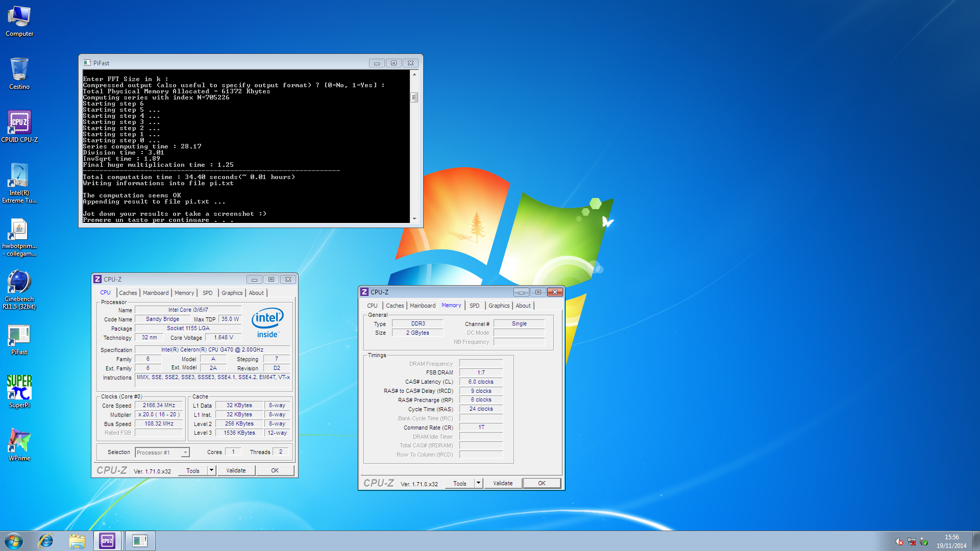
Task: Launch Cinebench R11.5 desktop shortcut
Action: pyautogui.click(x=19, y=290)
